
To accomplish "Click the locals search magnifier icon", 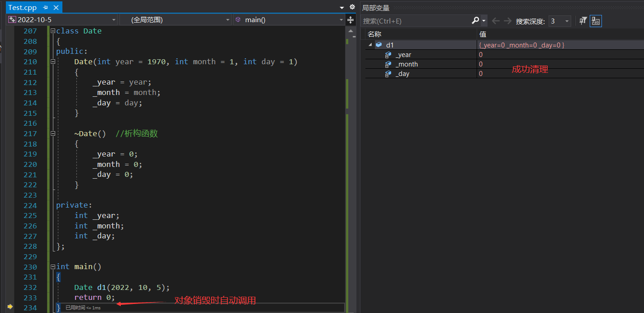I will (475, 20).
